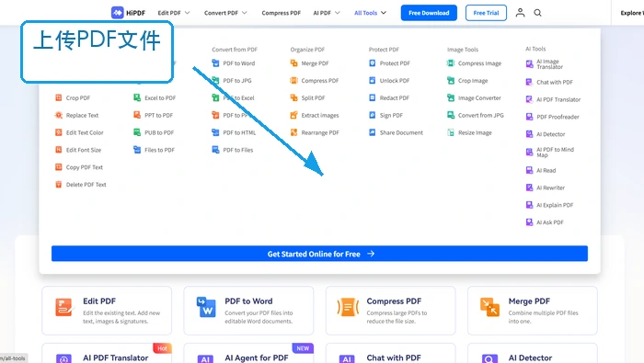Screen dimensions: 644x363
Task: Click the Free Trial button
Action: point(486,13)
